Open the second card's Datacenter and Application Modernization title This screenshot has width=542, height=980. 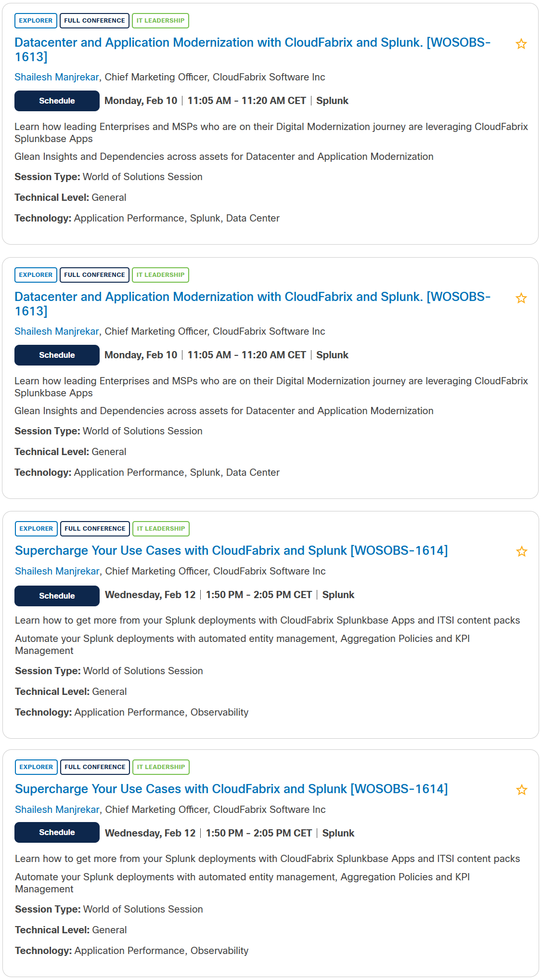[x=252, y=304]
